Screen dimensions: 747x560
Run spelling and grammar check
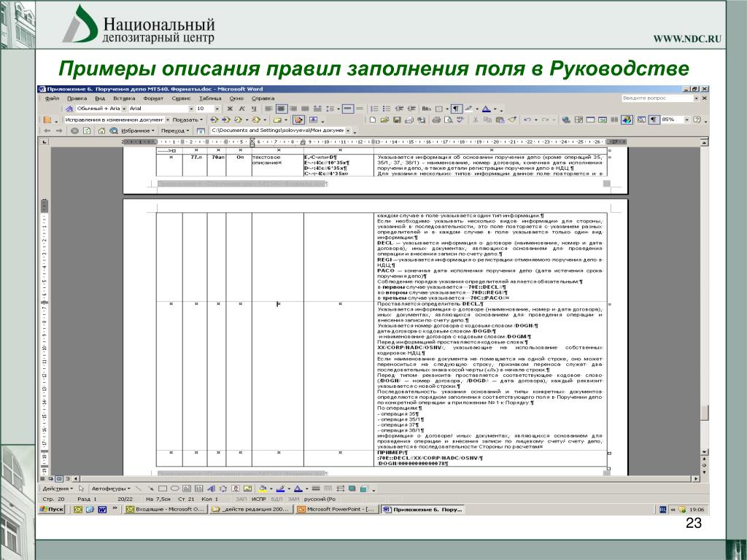click(x=460, y=120)
